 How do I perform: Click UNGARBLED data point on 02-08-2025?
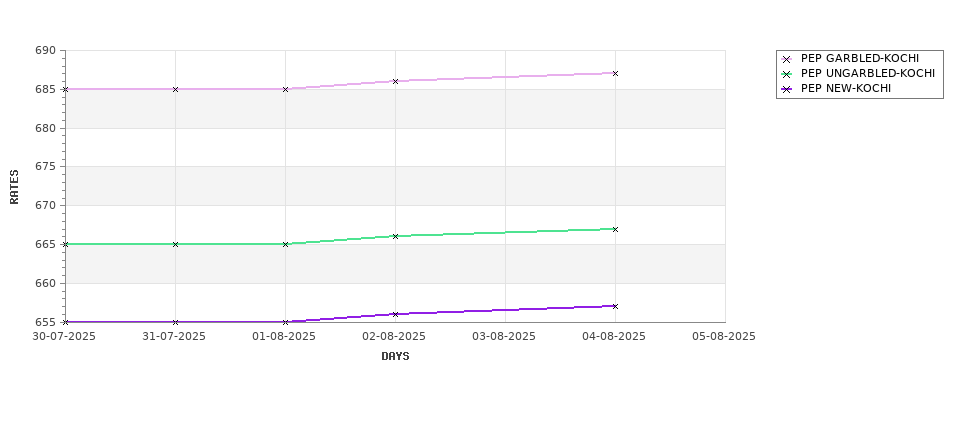395,236
